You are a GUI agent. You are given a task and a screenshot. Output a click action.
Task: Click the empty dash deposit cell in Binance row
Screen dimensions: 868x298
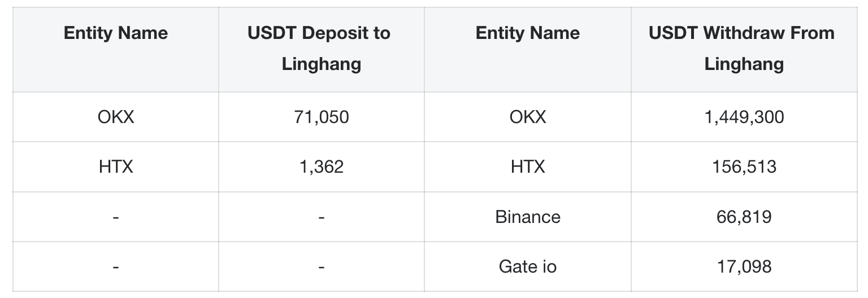(x=321, y=217)
